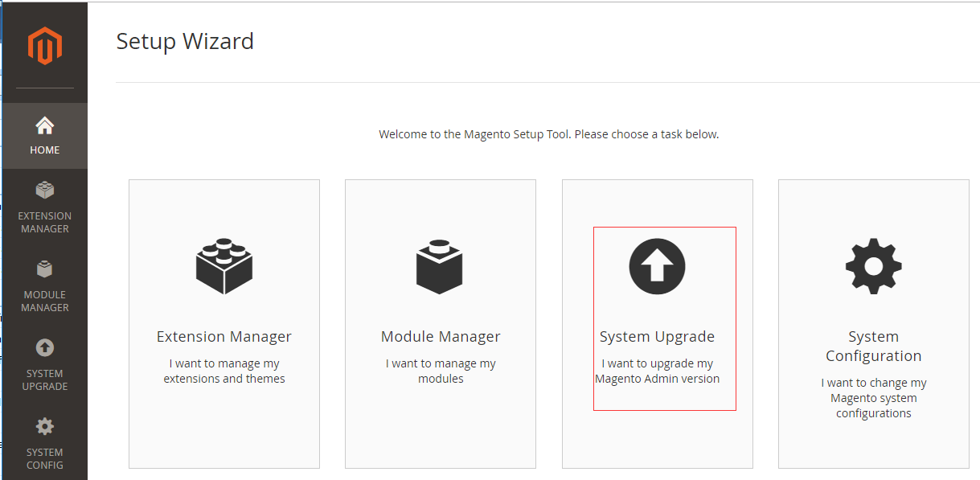980x480 pixels.
Task: Click 'I want to manage my modules' text
Action: [x=441, y=371]
